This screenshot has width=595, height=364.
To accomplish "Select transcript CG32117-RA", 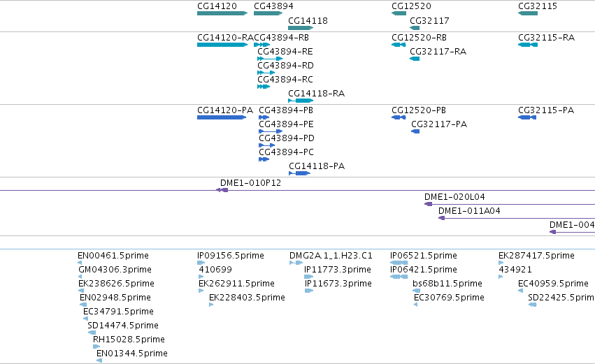I will pyautogui.click(x=415, y=59).
